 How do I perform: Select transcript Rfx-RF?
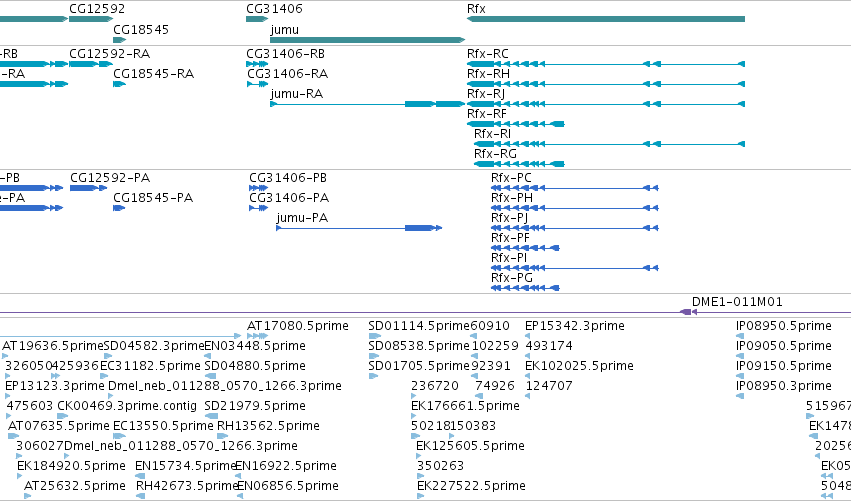(x=486, y=114)
